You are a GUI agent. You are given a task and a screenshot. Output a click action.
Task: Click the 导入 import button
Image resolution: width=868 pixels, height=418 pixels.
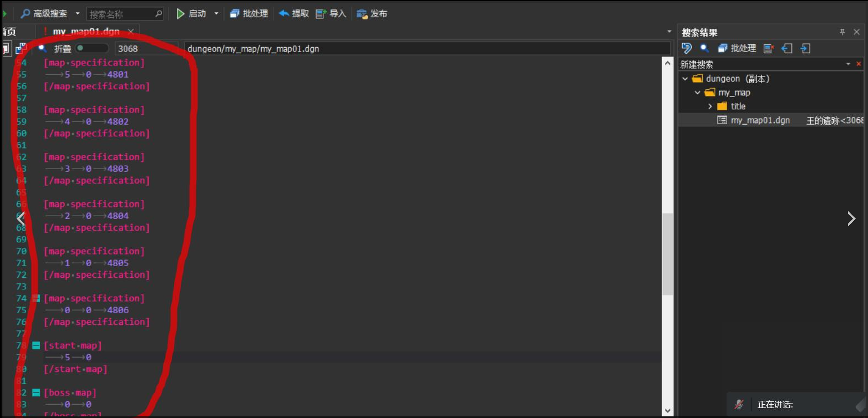tap(331, 13)
